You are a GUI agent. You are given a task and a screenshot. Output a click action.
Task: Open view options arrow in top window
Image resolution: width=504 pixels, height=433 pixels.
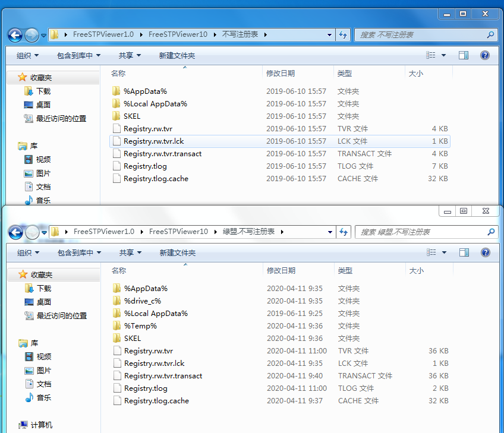pyautogui.click(x=443, y=55)
